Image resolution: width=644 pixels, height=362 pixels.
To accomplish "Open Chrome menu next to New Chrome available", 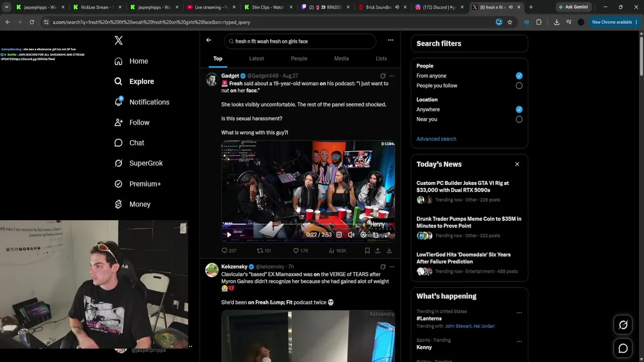I will click(637, 22).
